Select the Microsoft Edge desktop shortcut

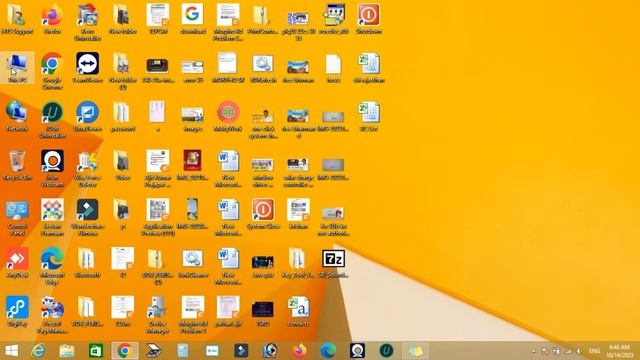(x=52, y=266)
